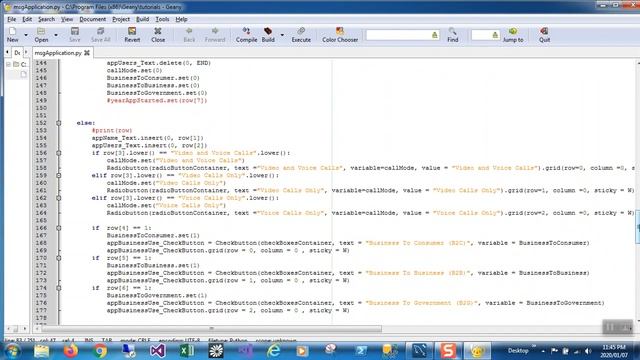The image size is (640, 360).
Task: Open the Project menu
Action: pyautogui.click(x=121, y=19)
